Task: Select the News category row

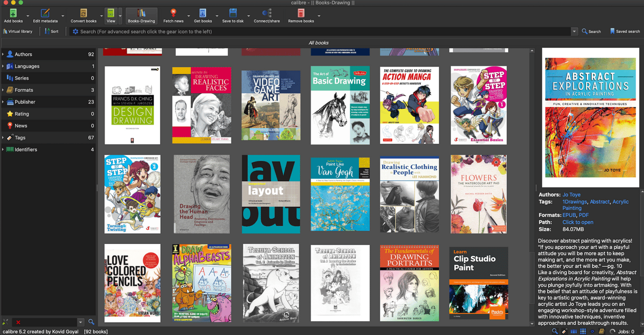Action: coord(48,126)
